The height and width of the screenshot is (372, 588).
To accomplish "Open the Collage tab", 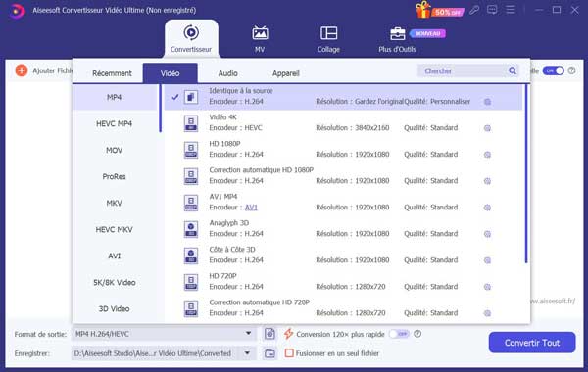I will tap(328, 39).
